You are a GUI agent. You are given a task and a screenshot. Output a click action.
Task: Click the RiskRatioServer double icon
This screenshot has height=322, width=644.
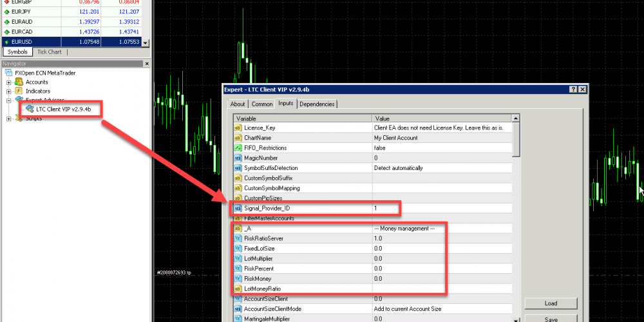pos(238,238)
